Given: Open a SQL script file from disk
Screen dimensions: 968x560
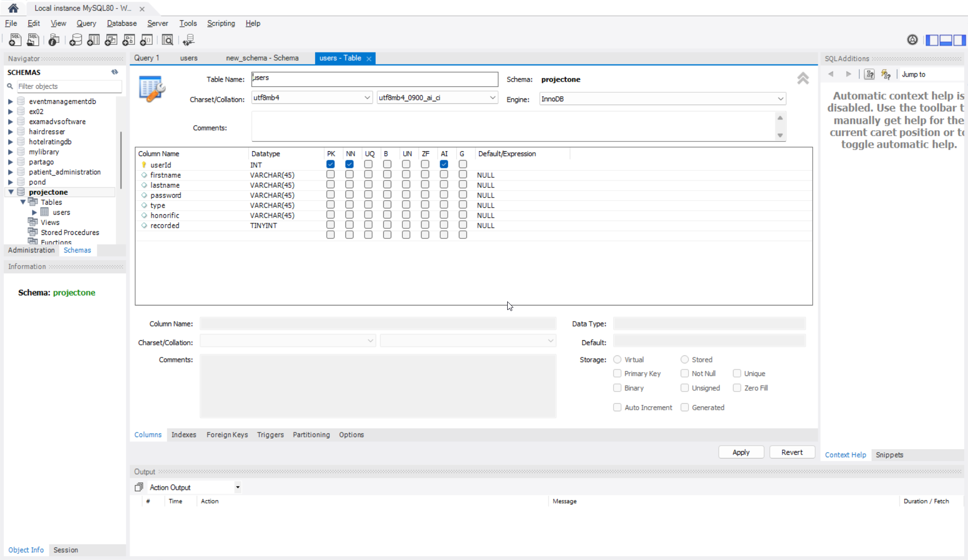Looking at the screenshot, I should (x=33, y=40).
